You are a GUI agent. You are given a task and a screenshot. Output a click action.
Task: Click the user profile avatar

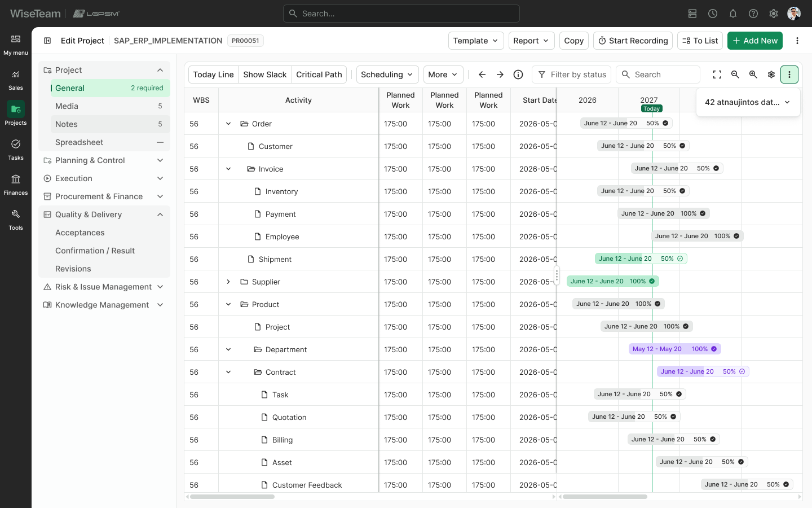[794, 14]
